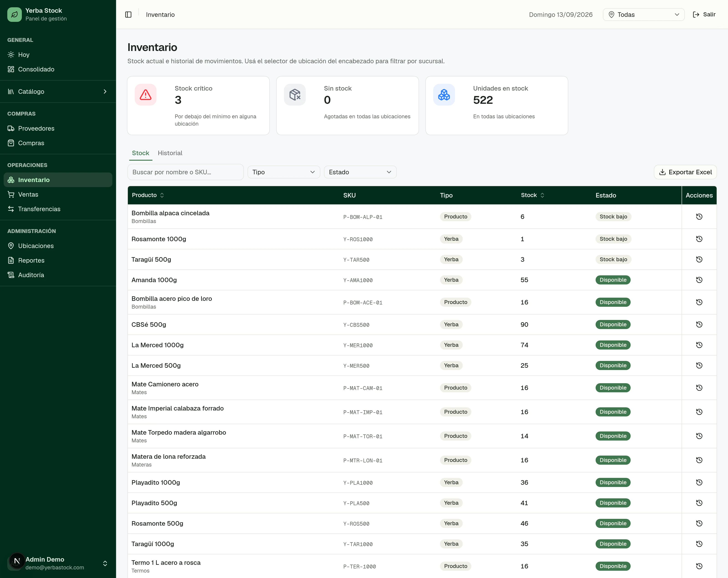Open history icon for CBSé 500g
The width and height of the screenshot is (728, 578).
[699, 324]
